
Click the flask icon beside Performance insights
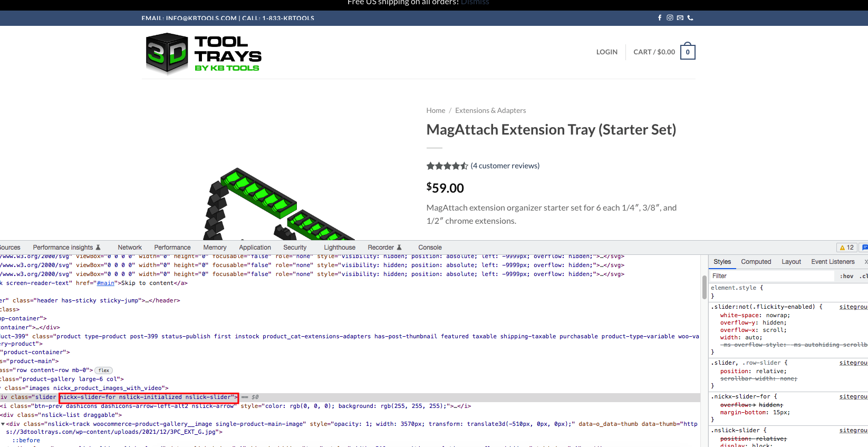click(98, 248)
